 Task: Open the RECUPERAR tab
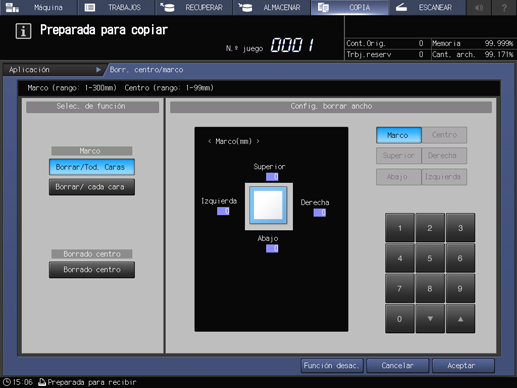pos(194,7)
